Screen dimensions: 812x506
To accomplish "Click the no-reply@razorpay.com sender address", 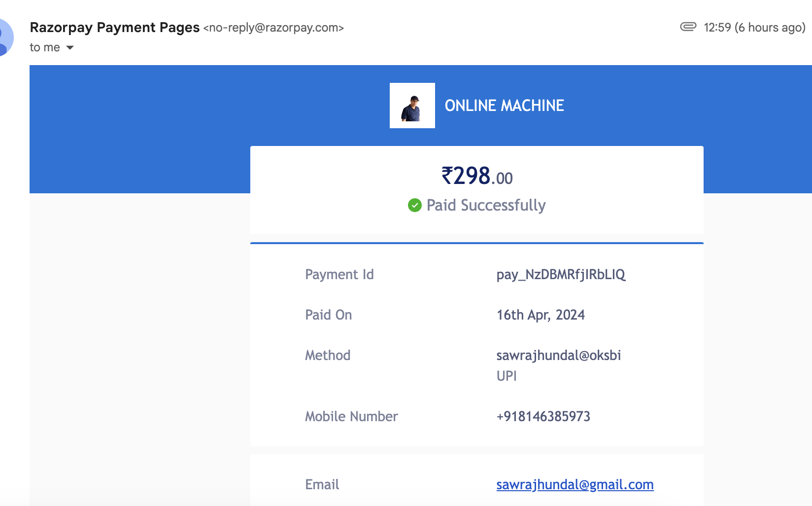I will coord(273,28).
